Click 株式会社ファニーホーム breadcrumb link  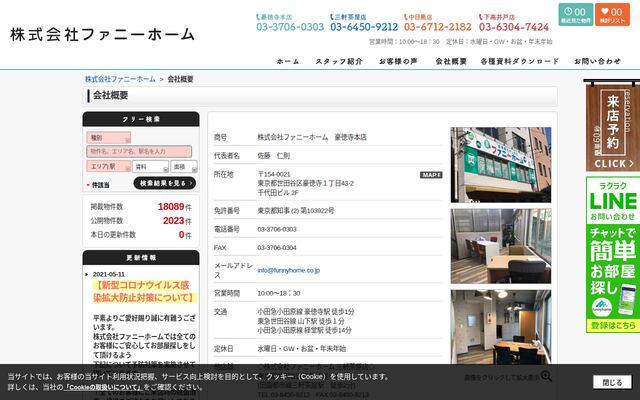[120, 79]
